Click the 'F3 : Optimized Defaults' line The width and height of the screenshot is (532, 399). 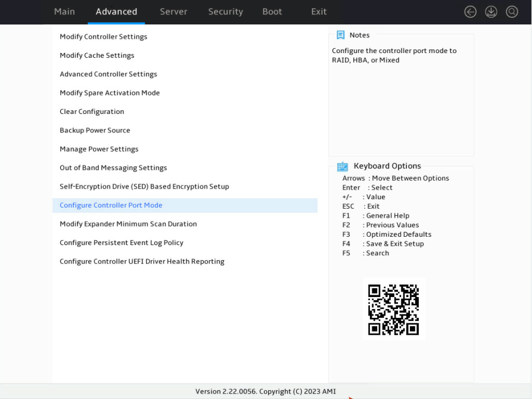(x=387, y=234)
